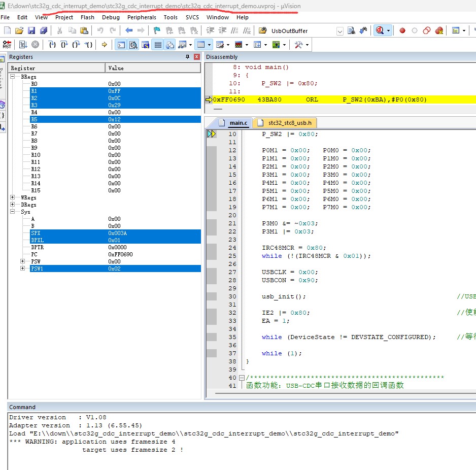
Task: Click the PC value 0xFF0690
Action: click(x=120, y=254)
